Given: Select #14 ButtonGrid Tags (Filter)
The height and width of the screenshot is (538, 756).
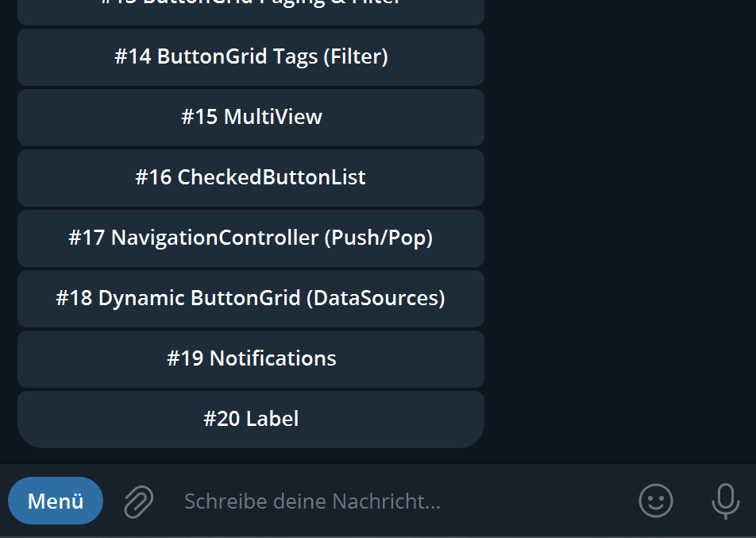Looking at the screenshot, I should [x=251, y=57].
